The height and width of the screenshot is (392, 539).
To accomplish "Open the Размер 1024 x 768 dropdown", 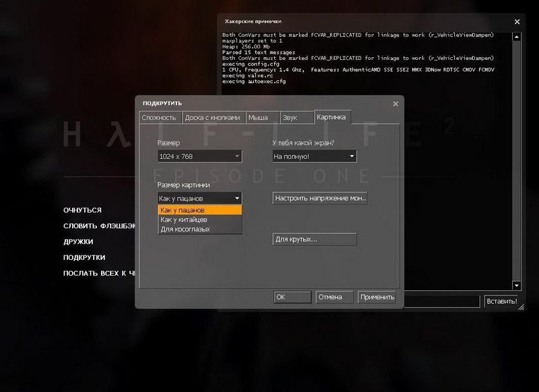I will (x=199, y=156).
